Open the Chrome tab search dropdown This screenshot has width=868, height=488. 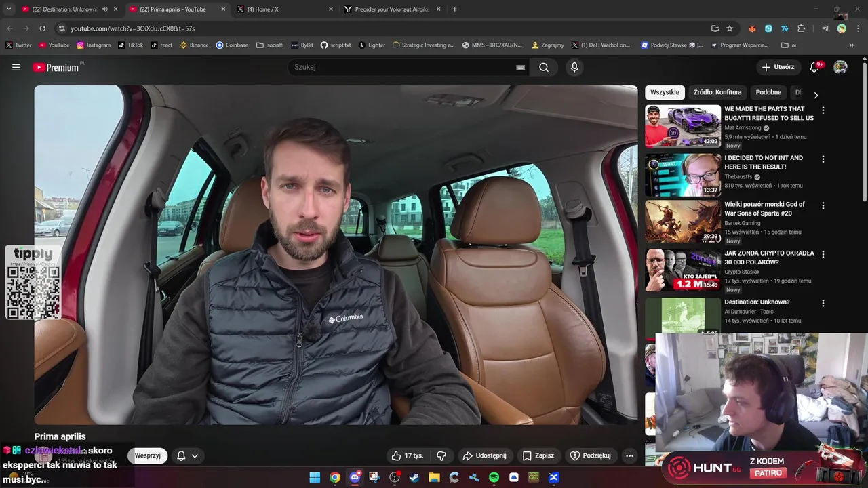[x=9, y=9]
